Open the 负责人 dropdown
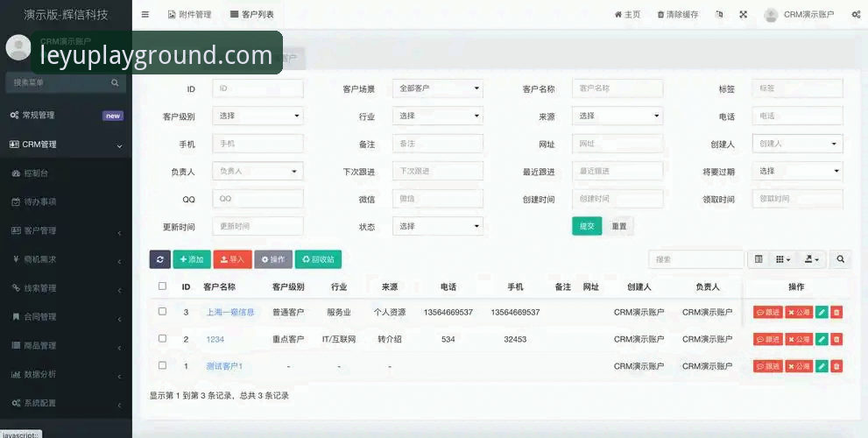 pyautogui.click(x=258, y=171)
